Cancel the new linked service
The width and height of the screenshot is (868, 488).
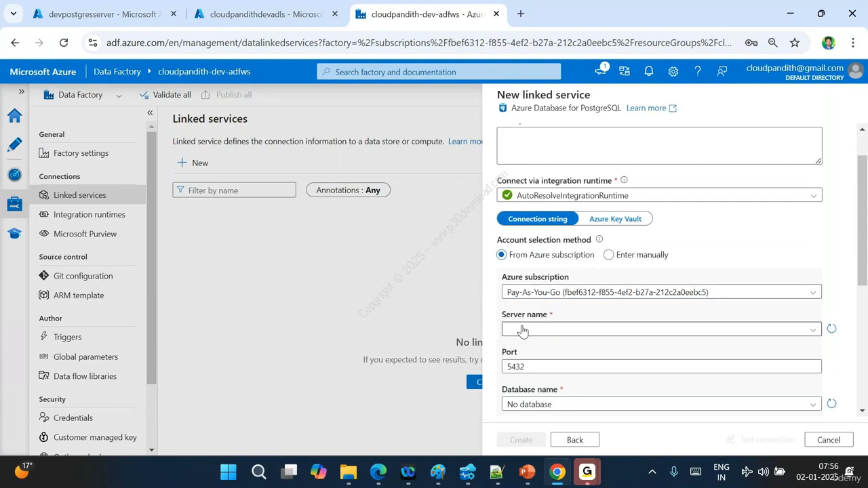pos(829,440)
